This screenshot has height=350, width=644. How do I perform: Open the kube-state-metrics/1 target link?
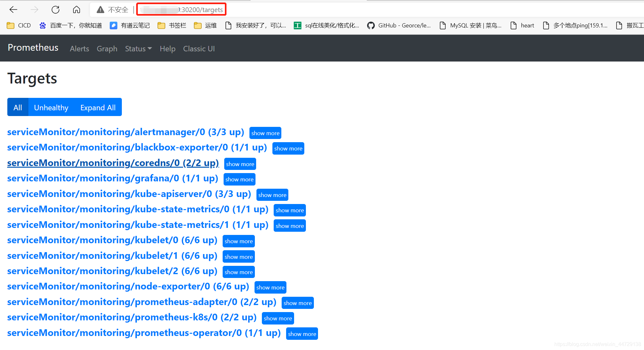[x=138, y=225]
